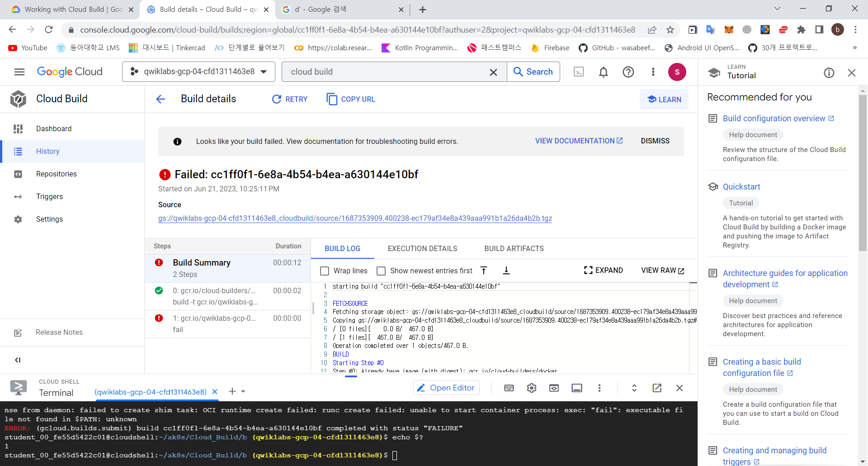Show Tutorial panel info icon
This screenshot has height=466, width=868.
tap(829, 72)
